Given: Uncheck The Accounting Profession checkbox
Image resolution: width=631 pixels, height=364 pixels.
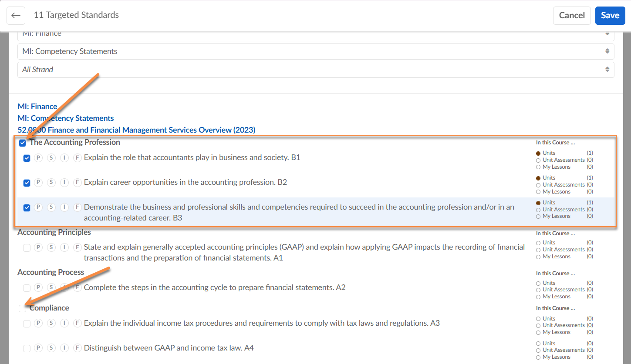Looking at the screenshot, I should [x=23, y=143].
